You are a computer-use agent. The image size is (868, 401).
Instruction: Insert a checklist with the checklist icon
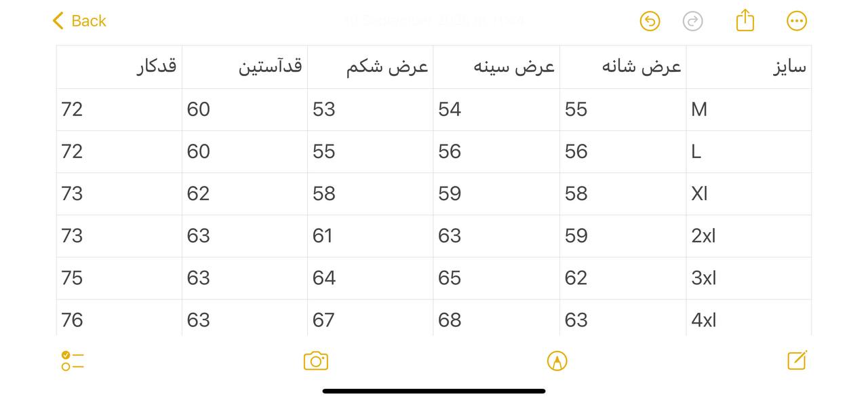click(72, 361)
